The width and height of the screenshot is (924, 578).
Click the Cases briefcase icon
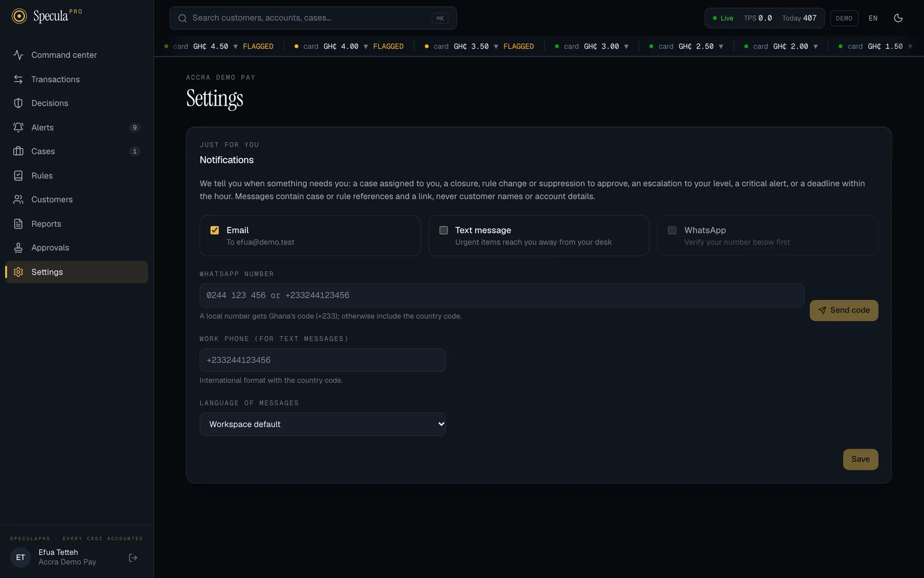tap(18, 151)
